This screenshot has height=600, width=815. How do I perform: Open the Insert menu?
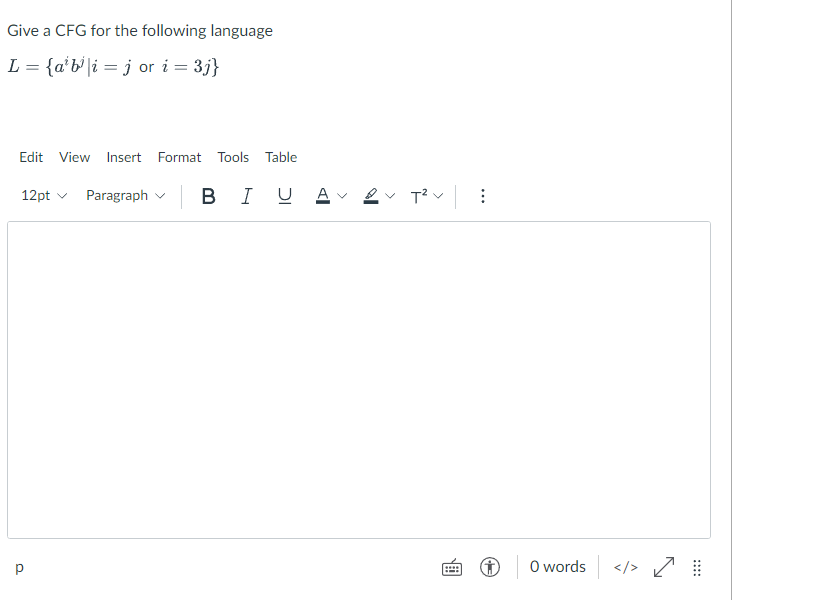123,157
